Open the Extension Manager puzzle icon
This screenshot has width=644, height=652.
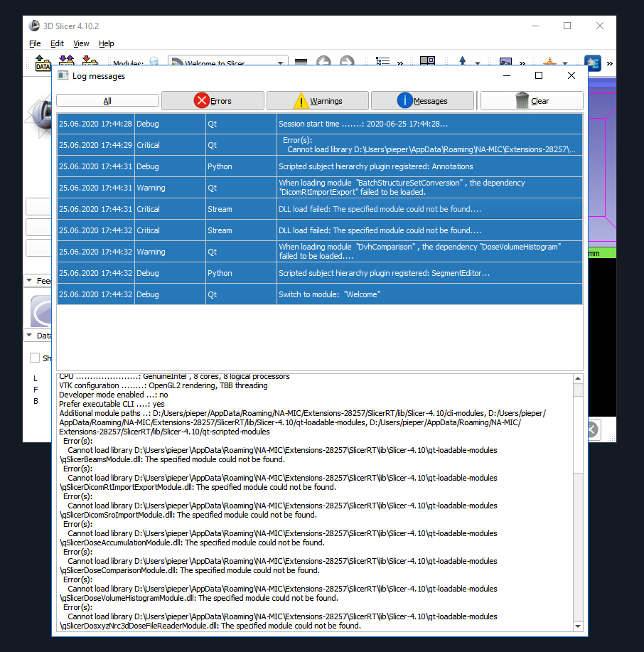(x=592, y=63)
